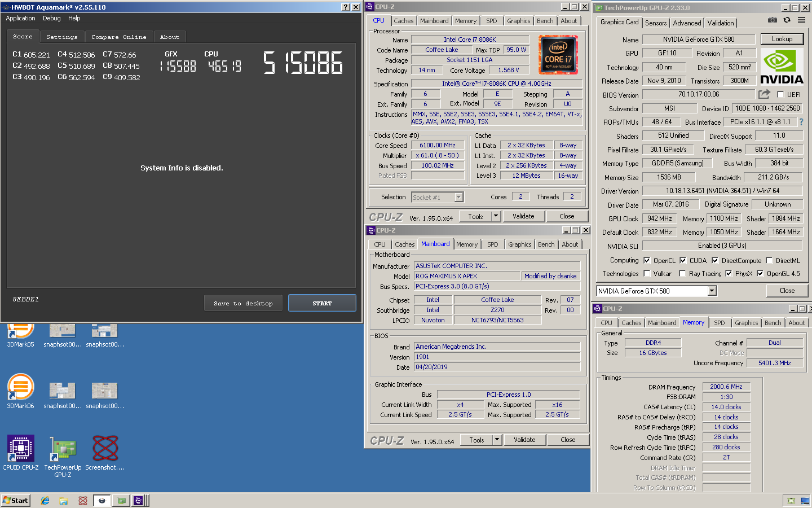Open the Sensors tab in GPU-Z
Viewport: 812px width, 508px height.
(x=656, y=23)
